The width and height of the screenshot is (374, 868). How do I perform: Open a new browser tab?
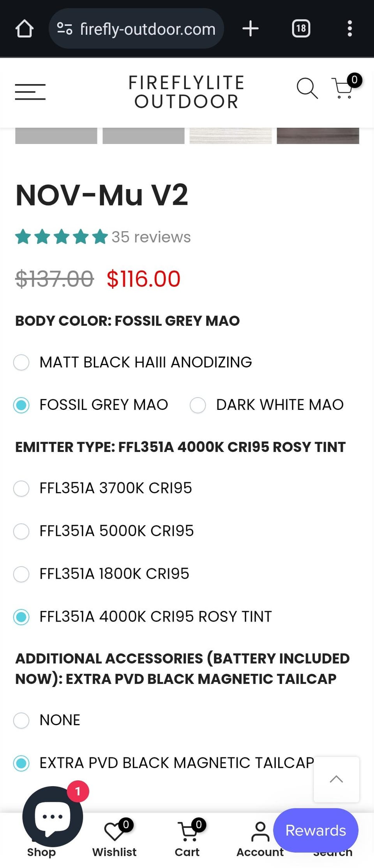[251, 29]
